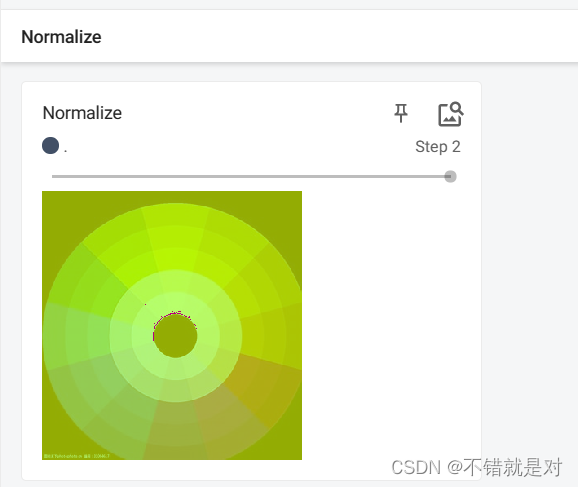The width and height of the screenshot is (578, 487).
Task: Toggle actual image size icon
Action: [x=450, y=114]
